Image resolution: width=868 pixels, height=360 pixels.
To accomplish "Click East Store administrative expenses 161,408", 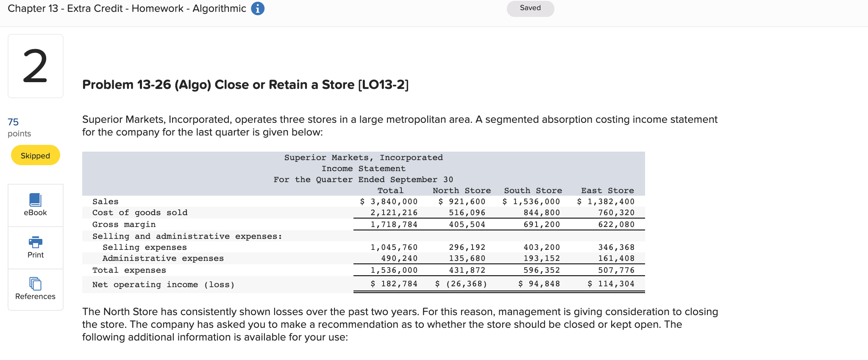I will (x=616, y=258).
